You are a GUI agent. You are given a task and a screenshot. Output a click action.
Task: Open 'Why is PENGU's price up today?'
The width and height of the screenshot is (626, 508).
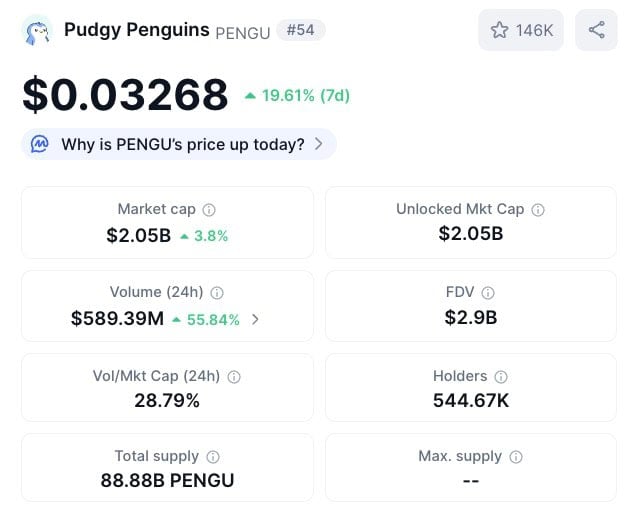click(x=182, y=144)
